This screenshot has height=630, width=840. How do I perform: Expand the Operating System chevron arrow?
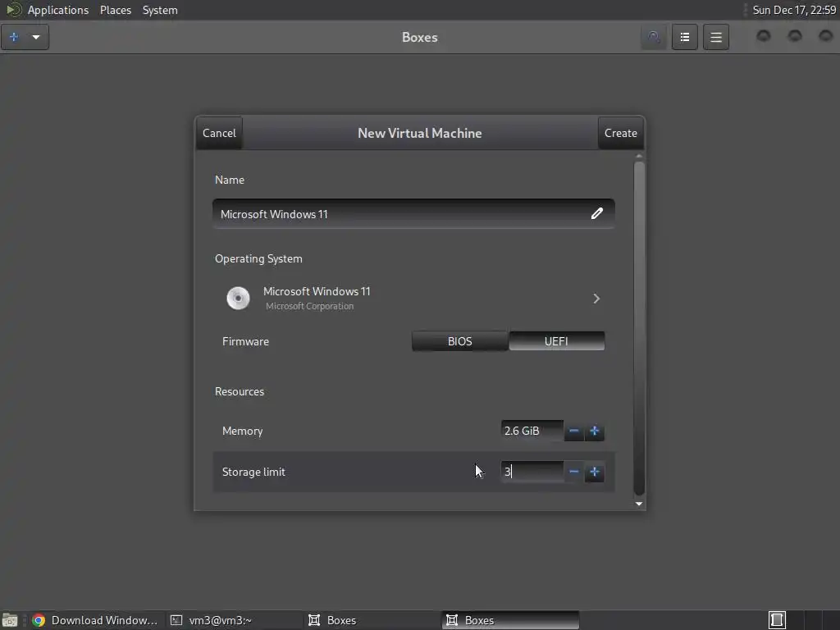(596, 299)
